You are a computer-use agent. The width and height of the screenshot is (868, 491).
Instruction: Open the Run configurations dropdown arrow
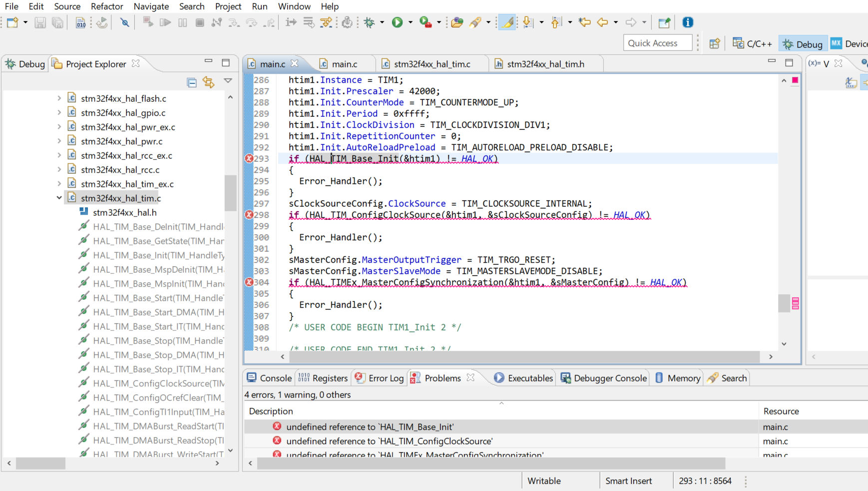411,22
